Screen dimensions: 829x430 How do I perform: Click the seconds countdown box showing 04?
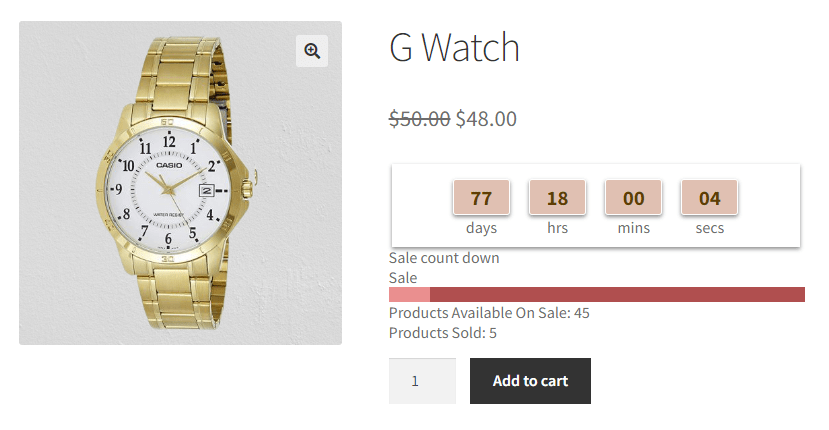710,198
